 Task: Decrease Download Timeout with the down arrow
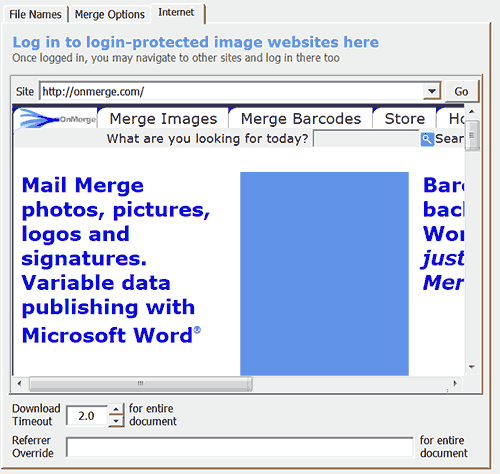tap(116, 421)
